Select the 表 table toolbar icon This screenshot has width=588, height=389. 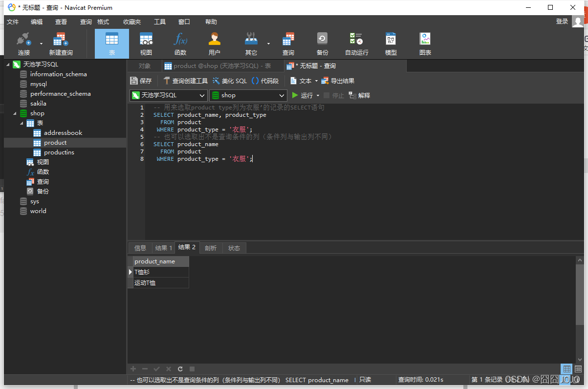pos(112,44)
